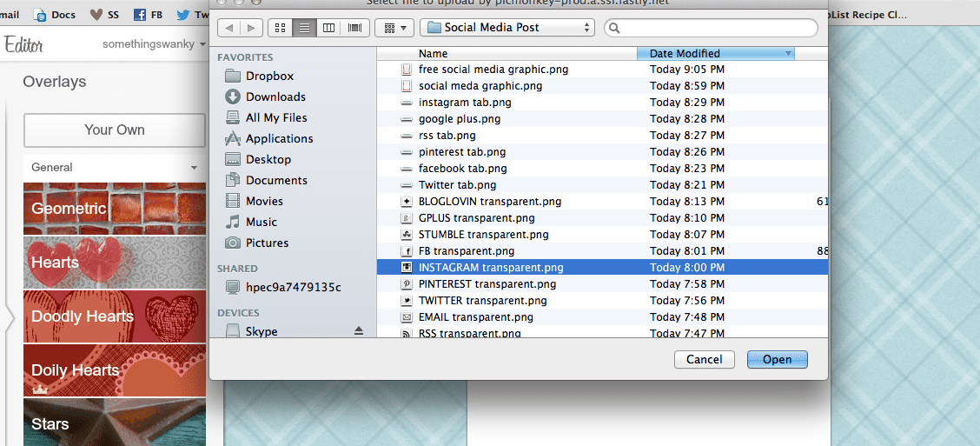The image size is (980, 446).
Task: Open the Docs bookmark
Action: click(54, 15)
